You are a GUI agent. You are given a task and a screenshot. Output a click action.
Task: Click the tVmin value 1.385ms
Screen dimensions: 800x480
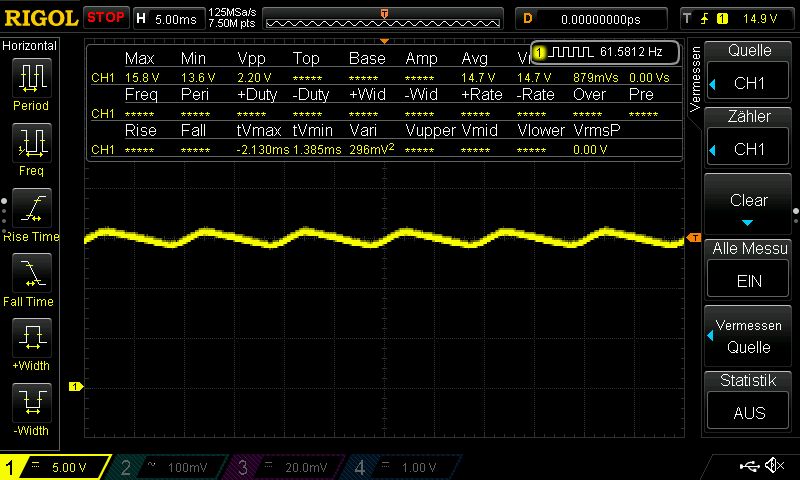pyautogui.click(x=317, y=149)
